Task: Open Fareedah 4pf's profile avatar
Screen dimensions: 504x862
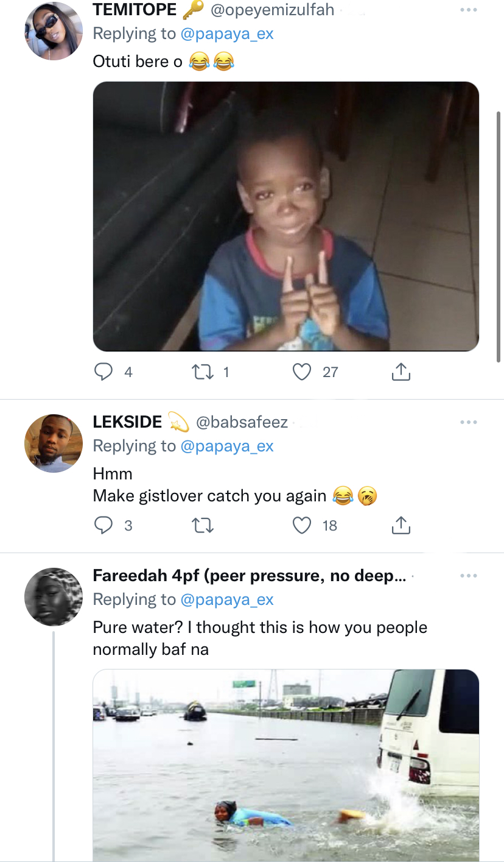Action: coord(54,596)
